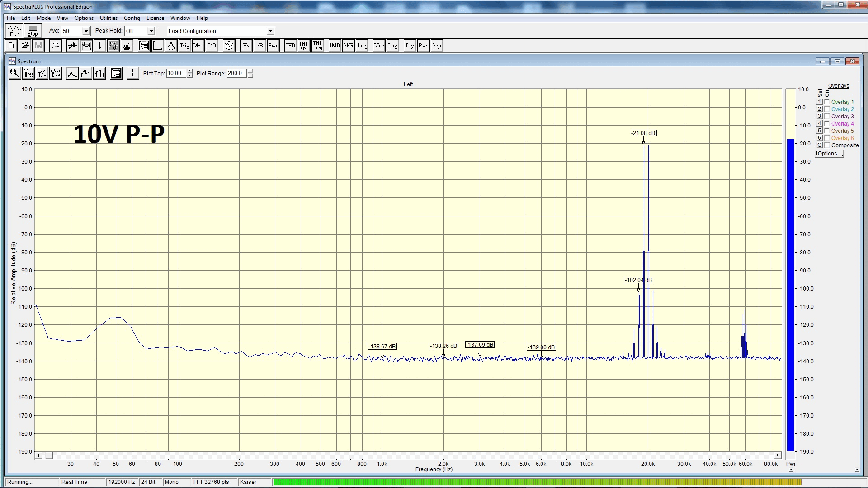Image resolution: width=868 pixels, height=488 pixels.
Task: Open the Config menu
Action: 132,18
